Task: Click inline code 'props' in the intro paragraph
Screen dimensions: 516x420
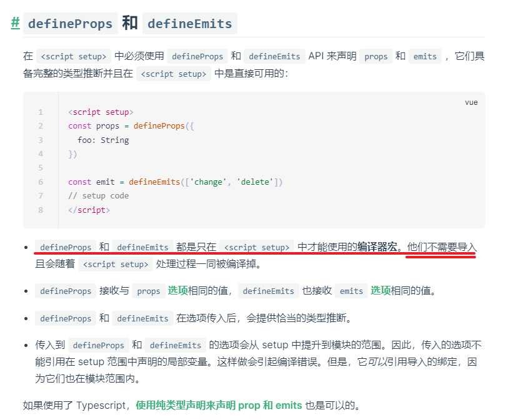Action: pyautogui.click(x=376, y=56)
